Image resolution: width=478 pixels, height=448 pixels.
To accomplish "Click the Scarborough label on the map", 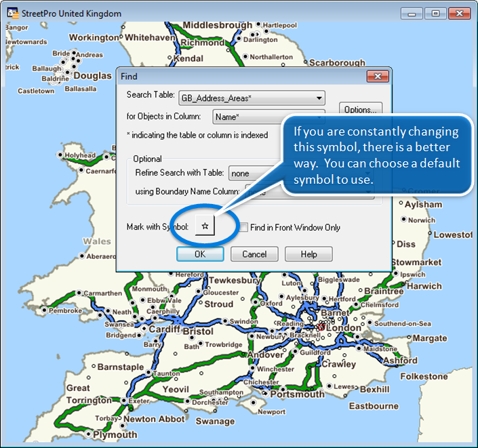I will [x=337, y=63].
